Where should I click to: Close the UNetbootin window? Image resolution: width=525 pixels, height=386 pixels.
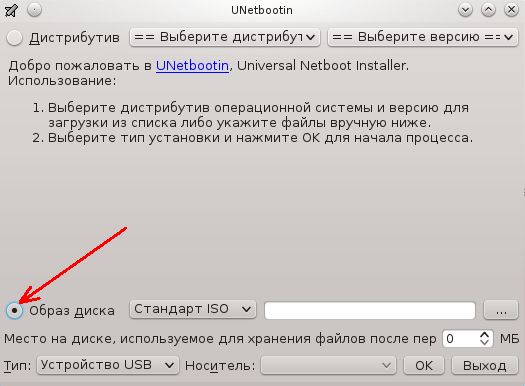[511, 10]
